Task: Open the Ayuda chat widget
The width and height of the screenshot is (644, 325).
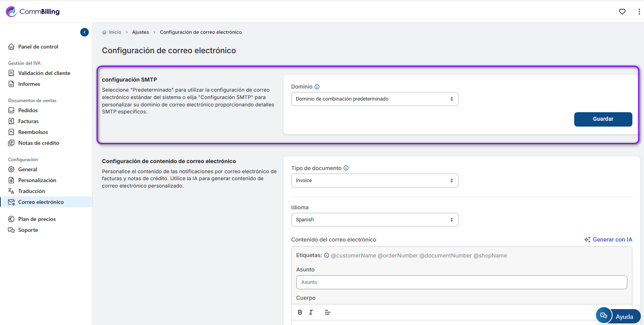Action: point(618,316)
